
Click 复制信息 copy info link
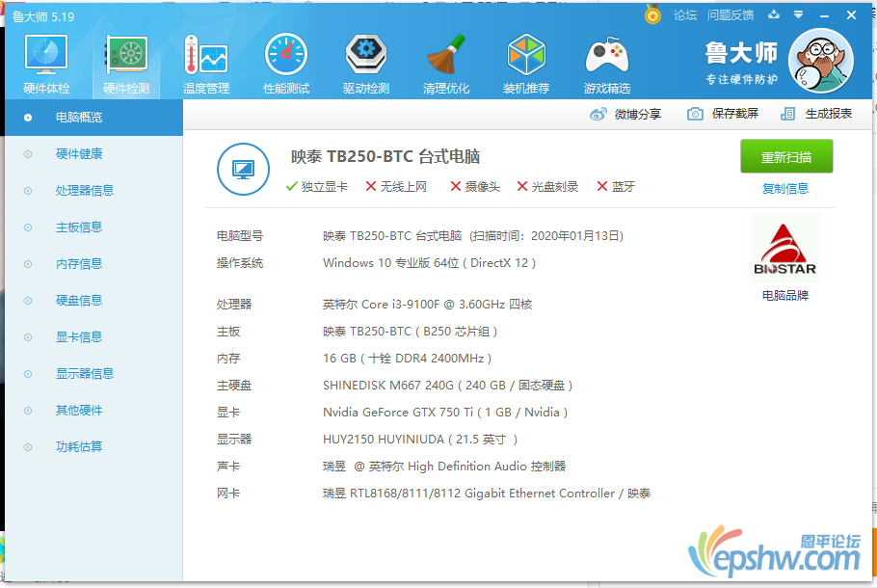point(785,189)
